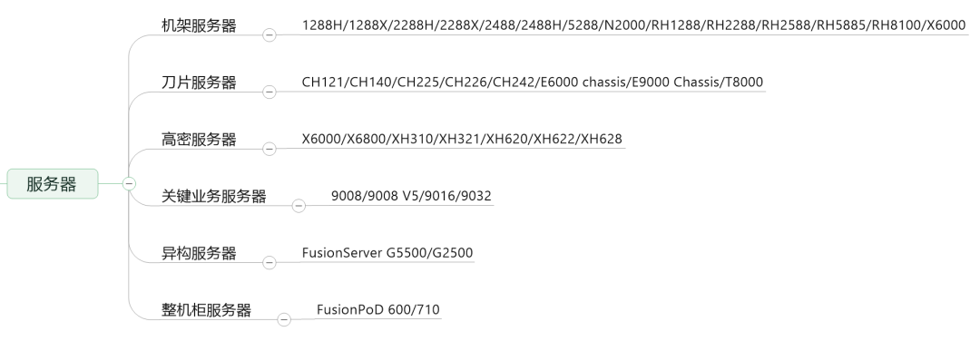Collapse the 服务器 root node children

[x=129, y=183]
